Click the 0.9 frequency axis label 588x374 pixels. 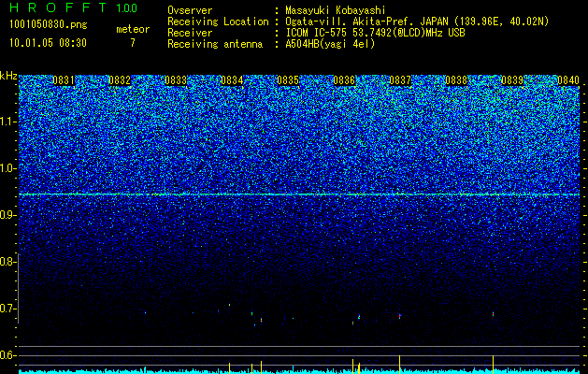(7, 215)
